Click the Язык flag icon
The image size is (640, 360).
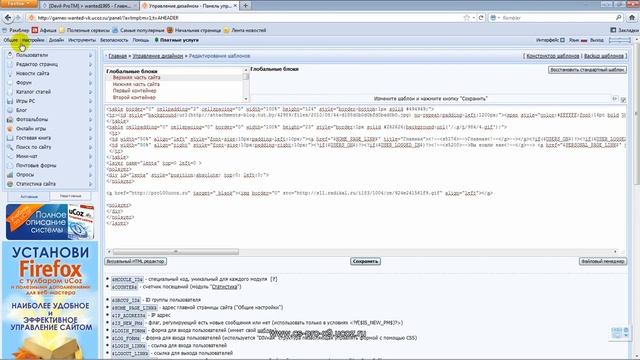tap(584, 40)
